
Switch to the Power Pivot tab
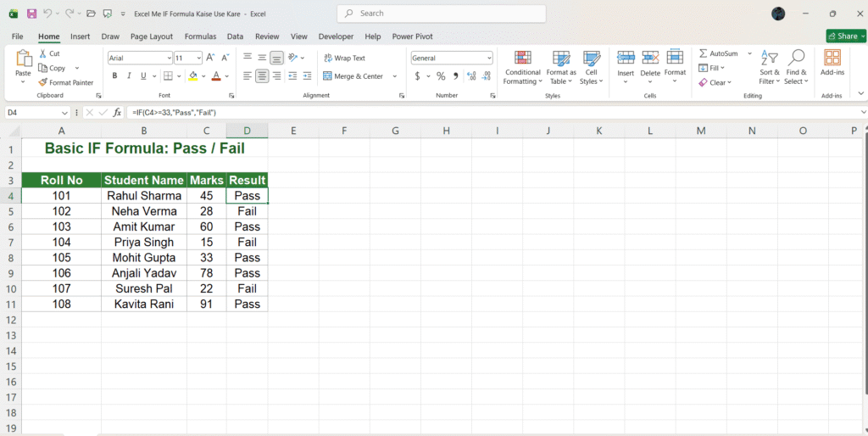tap(413, 36)
